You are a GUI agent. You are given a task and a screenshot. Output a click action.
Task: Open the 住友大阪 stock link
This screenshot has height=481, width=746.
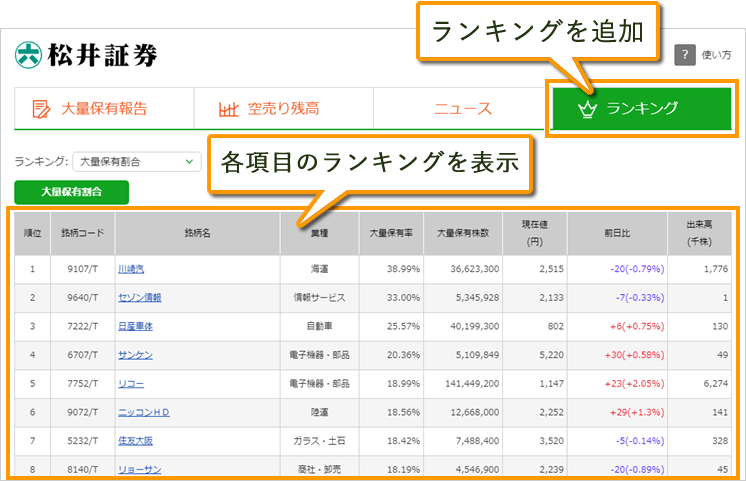click(x=135, y=441)
